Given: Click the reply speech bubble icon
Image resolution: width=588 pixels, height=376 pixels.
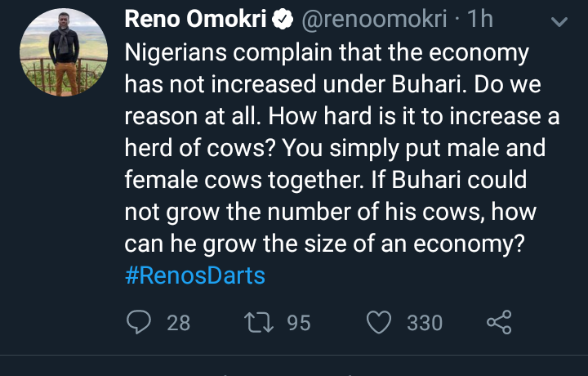Looking at the screenshot, I should [x=140, y=322].
